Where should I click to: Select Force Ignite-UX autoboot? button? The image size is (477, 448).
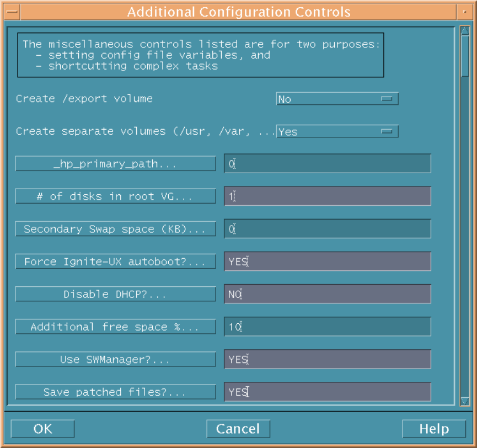[116, 261]
